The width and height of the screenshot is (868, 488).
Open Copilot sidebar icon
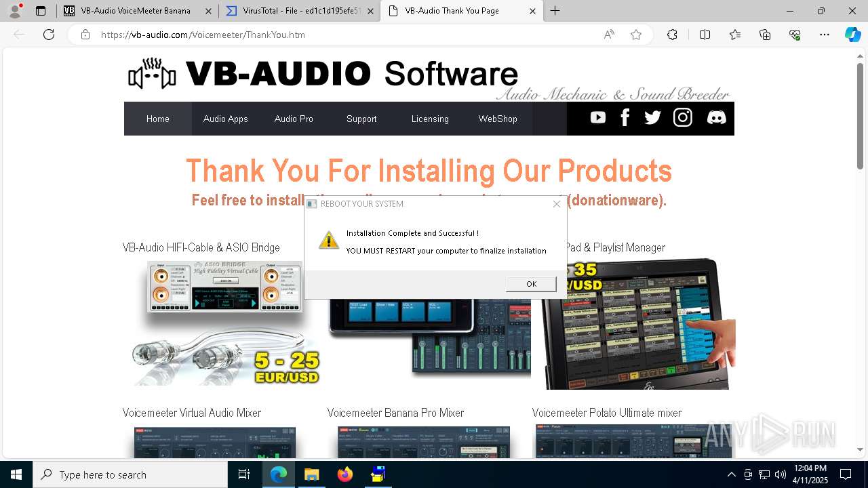coord(852,35)
